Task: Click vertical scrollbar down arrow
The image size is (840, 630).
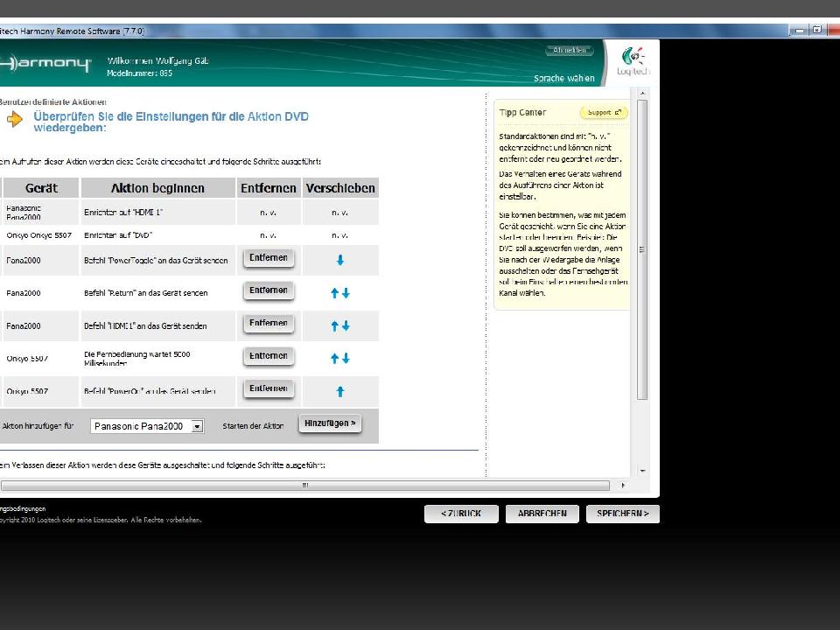Action: (643, 472)
